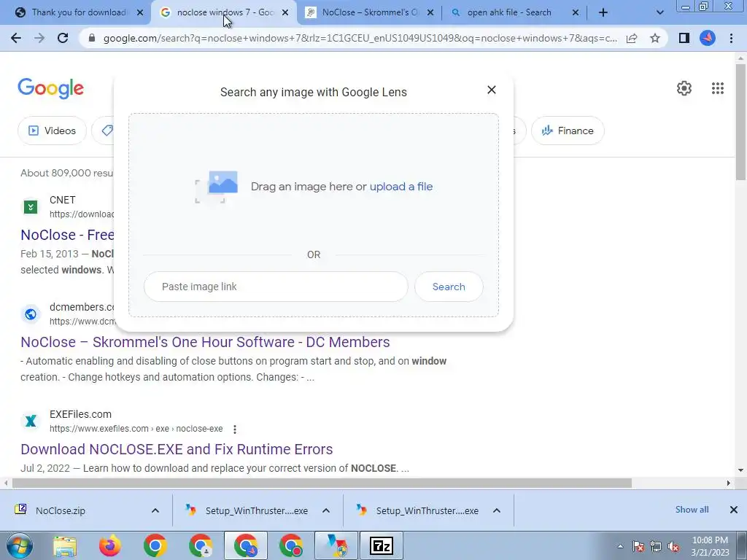Click the lock icon in address bar
Screen dimensions: 747x560
tap(92, 38)
